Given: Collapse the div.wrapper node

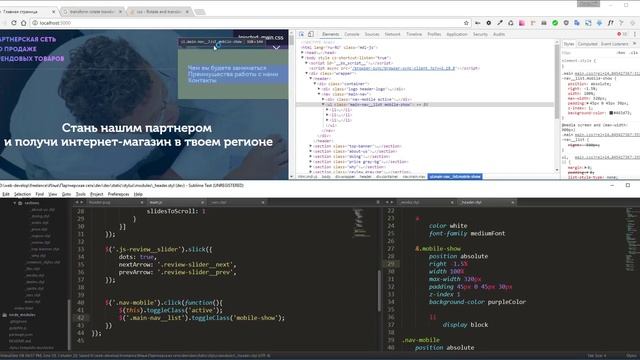Looking at the screenshot, I should coord(307,73).
